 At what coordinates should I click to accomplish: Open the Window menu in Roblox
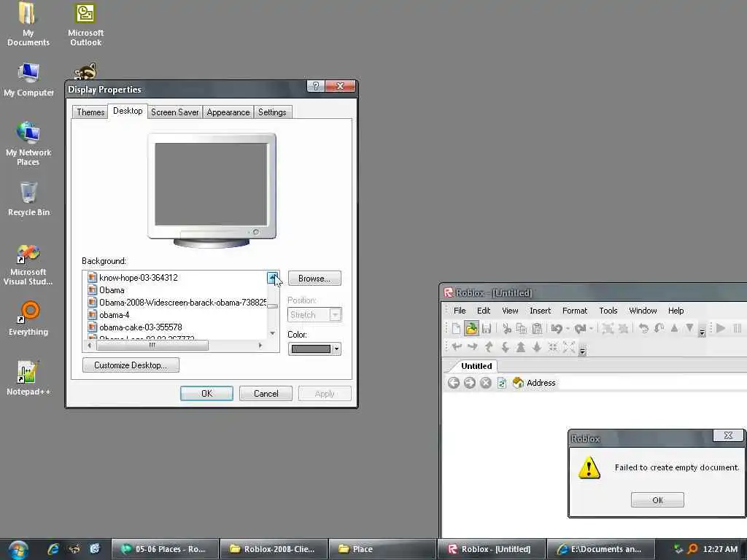643,311
